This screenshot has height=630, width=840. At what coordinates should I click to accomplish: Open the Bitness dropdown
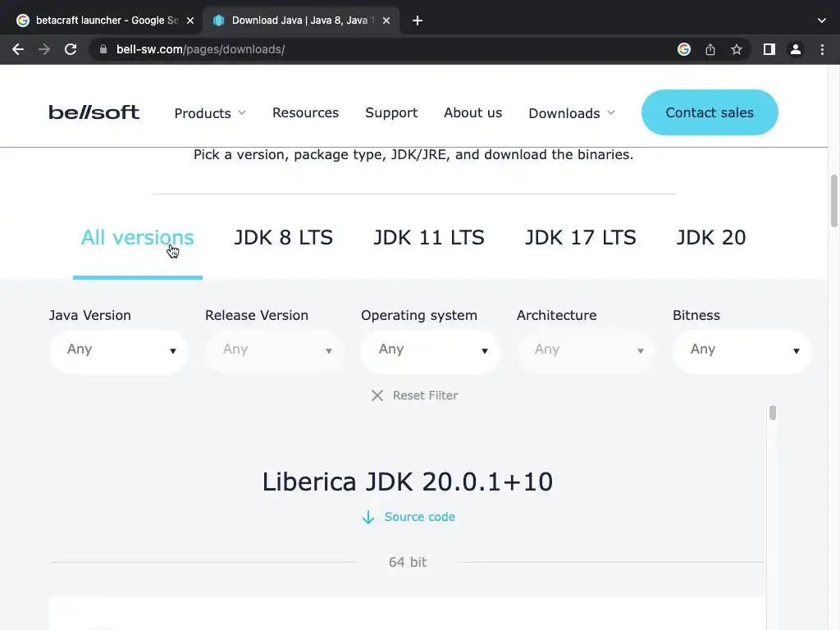[742, 349]
